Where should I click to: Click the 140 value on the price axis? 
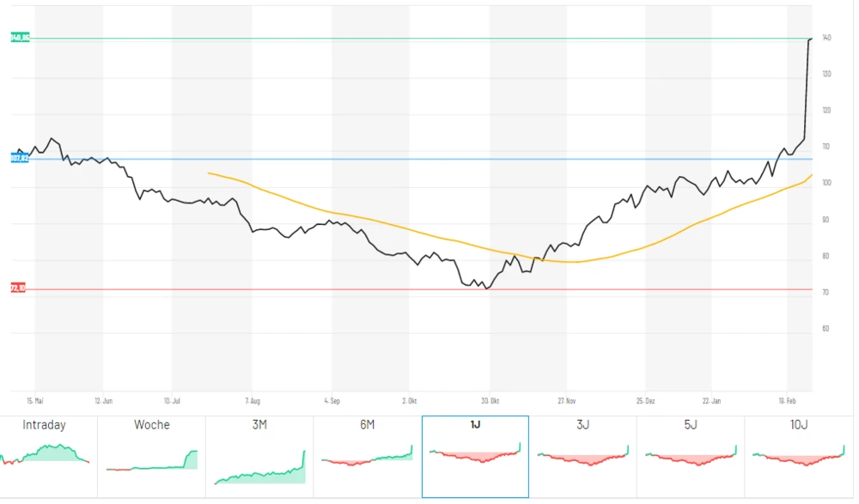tap(825, 37)
